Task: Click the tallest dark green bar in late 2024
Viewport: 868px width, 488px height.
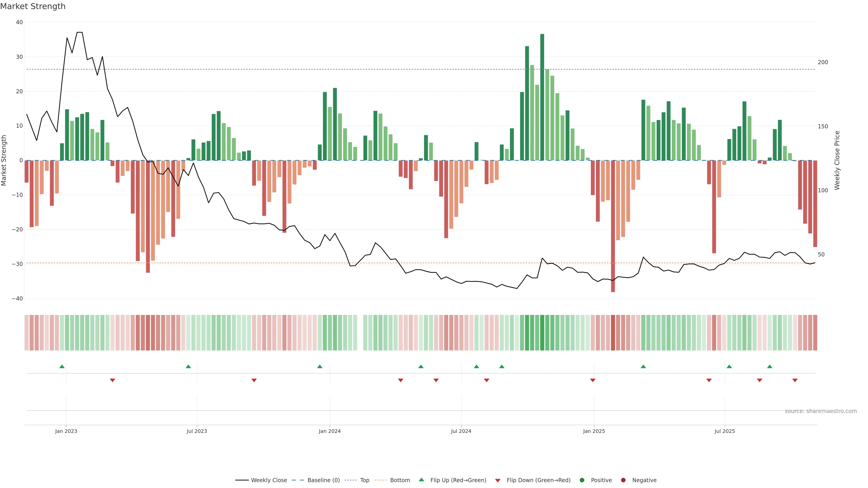Action: [542, 97]
